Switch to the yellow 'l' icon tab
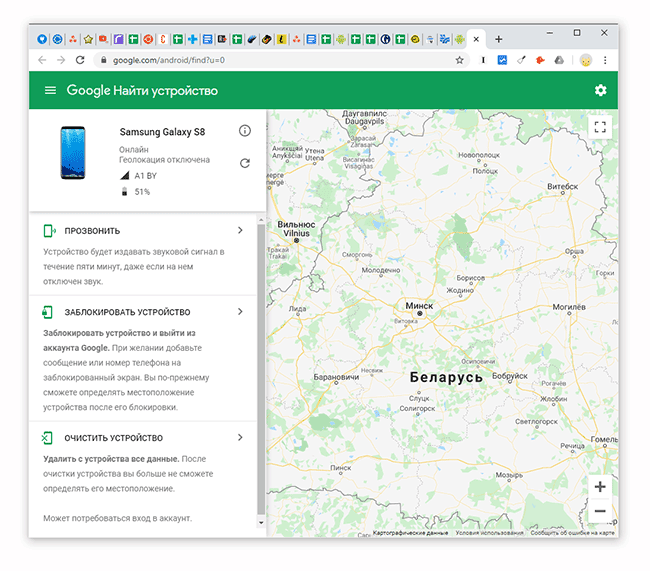 click(281, 39)
